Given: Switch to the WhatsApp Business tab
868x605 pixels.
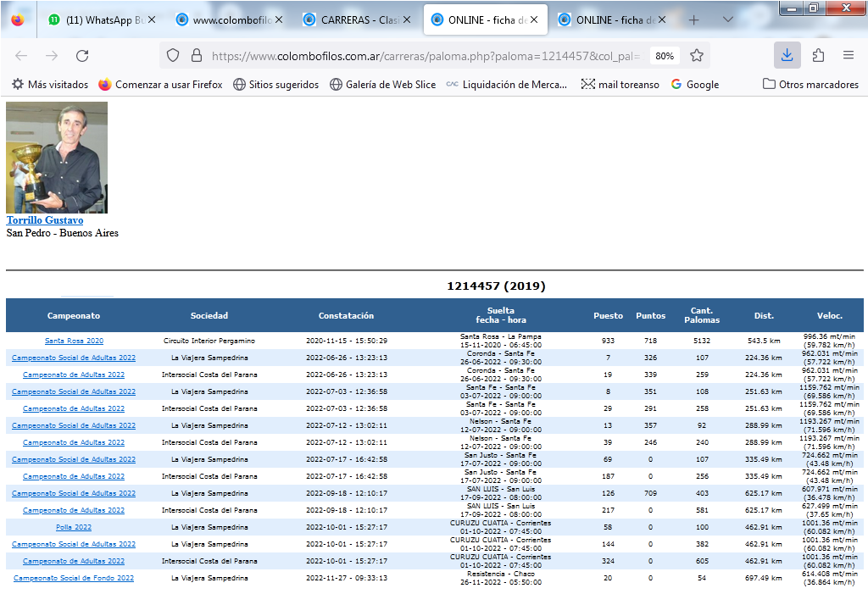Looking at the screenshot, I should pos(95,19).
